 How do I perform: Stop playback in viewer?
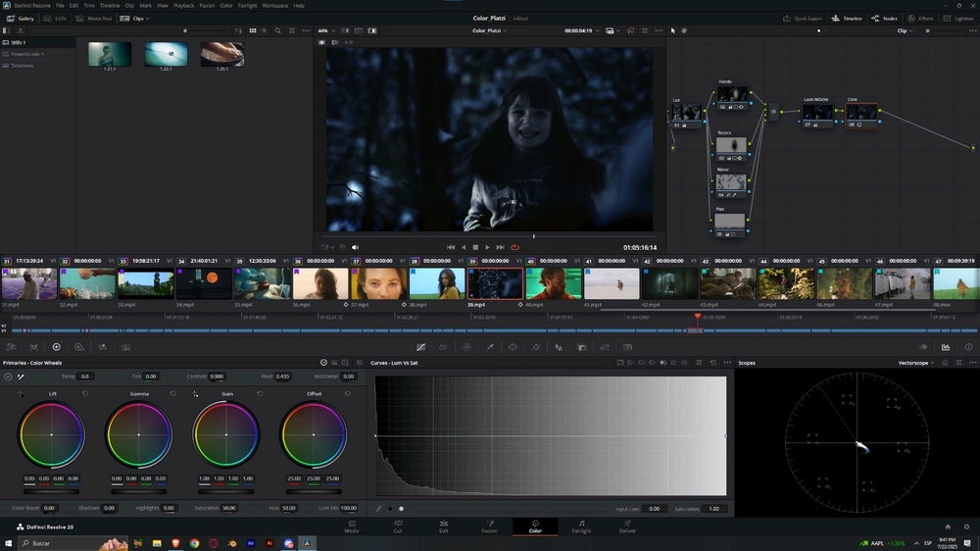[475, 248]
